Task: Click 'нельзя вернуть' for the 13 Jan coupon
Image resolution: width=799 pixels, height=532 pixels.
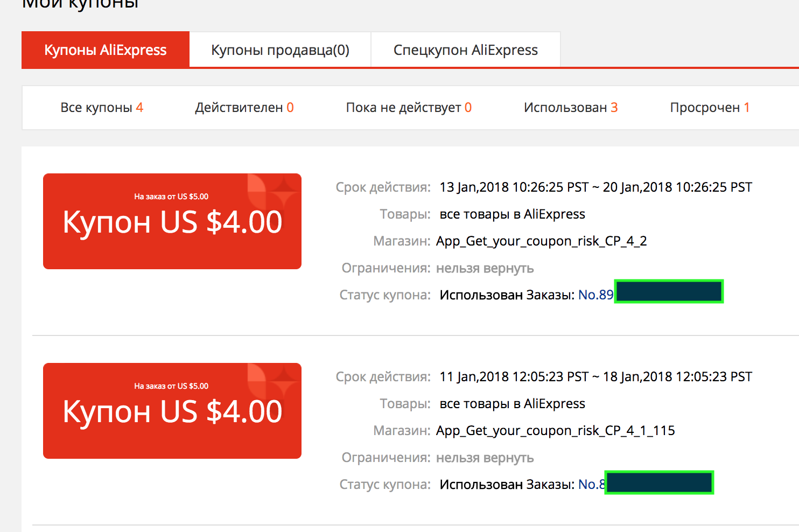Action: point(485,268)
